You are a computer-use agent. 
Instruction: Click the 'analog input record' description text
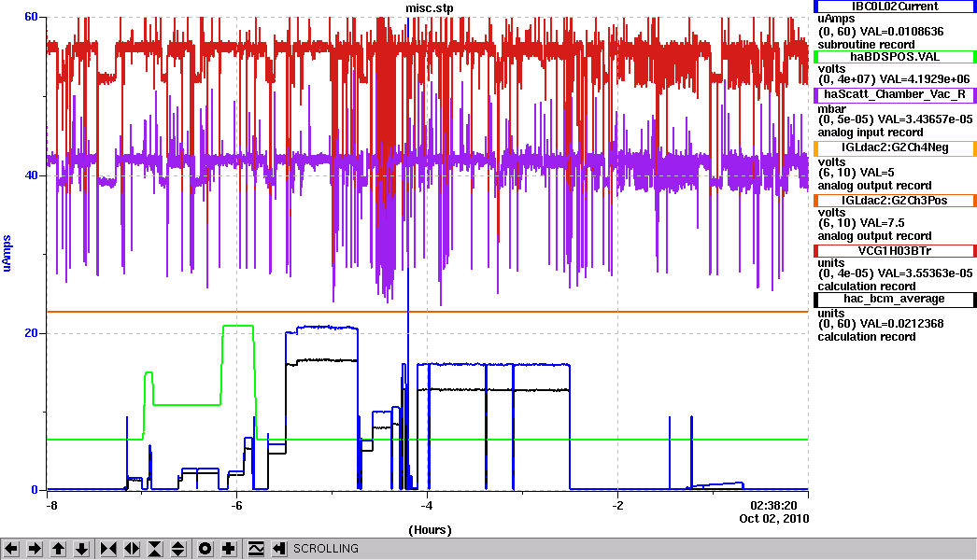(x=871, y=133)
